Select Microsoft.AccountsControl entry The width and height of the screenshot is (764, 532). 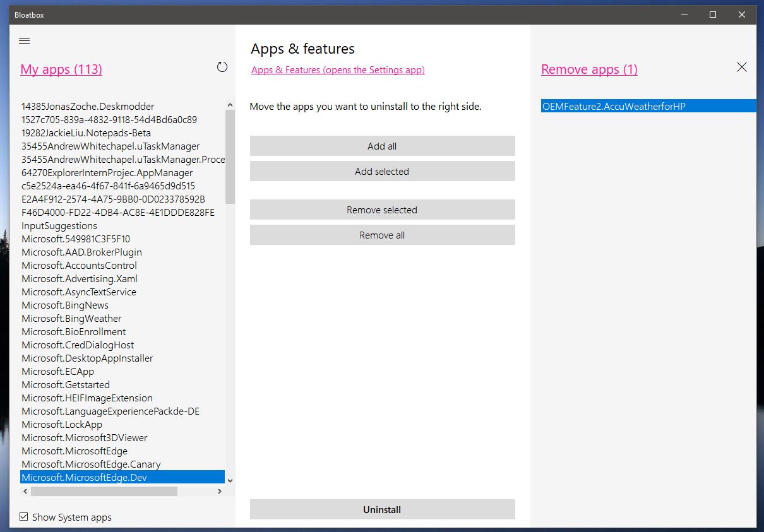click(122, 265)
